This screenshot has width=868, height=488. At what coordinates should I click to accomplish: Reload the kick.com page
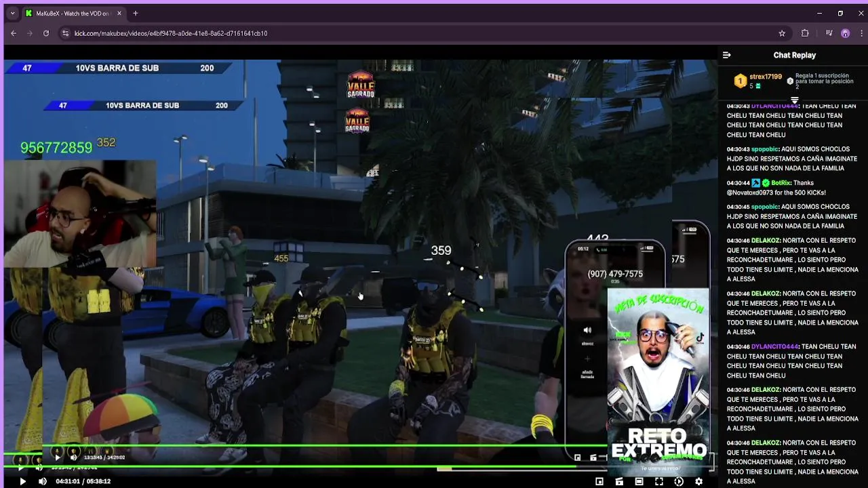pos(46,33)
